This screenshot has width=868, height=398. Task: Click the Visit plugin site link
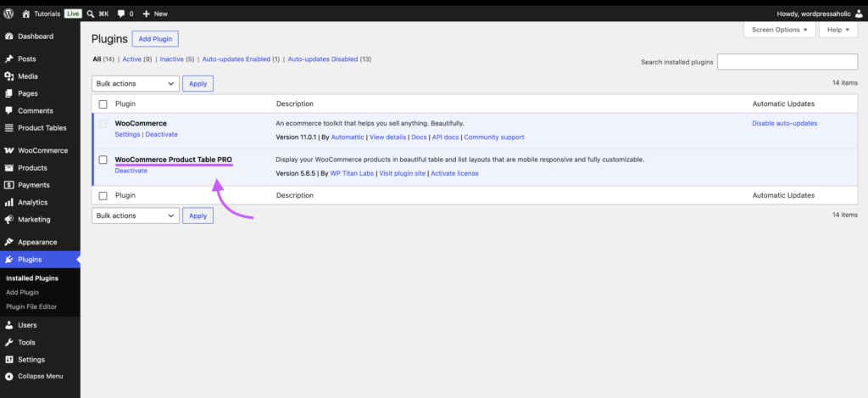point(403,173)
